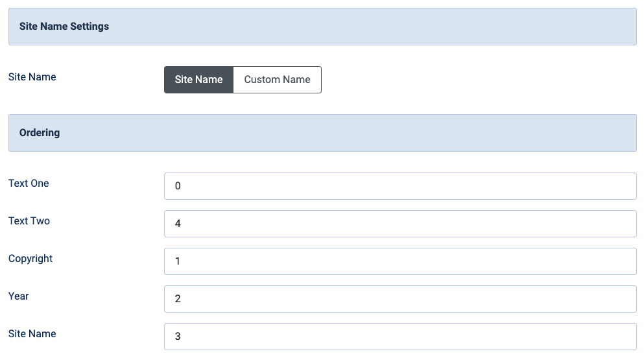The height and width of the screenshot is (358, 644).
Task: Place cursor at the value 2
Action: click(x=178, y=299)
